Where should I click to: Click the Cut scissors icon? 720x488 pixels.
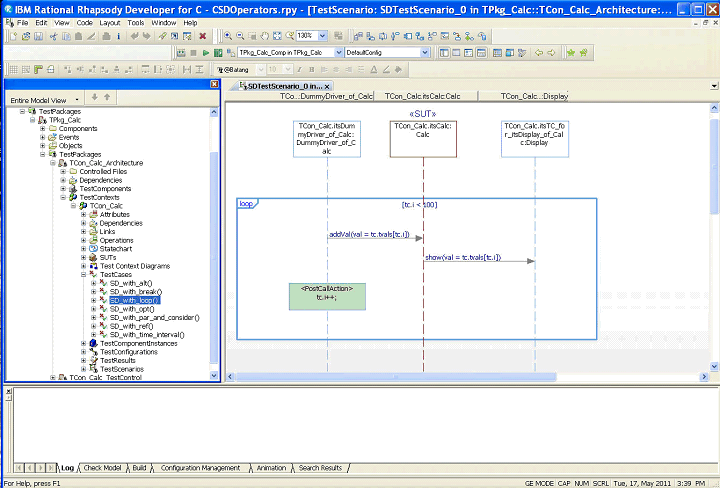(x=54, y=36)
